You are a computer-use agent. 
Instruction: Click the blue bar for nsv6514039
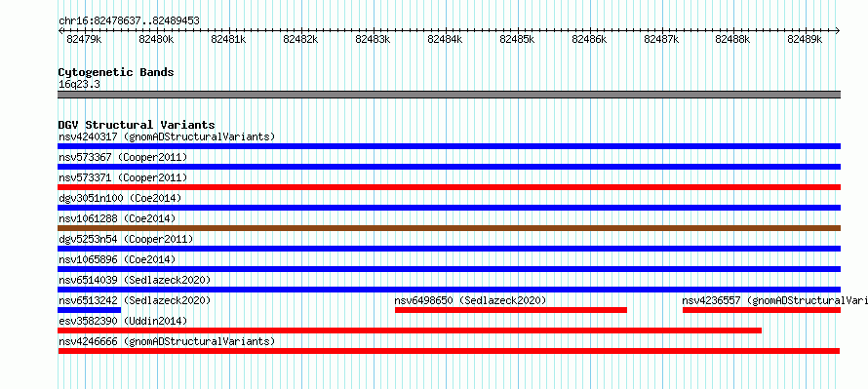click(449, 290)
